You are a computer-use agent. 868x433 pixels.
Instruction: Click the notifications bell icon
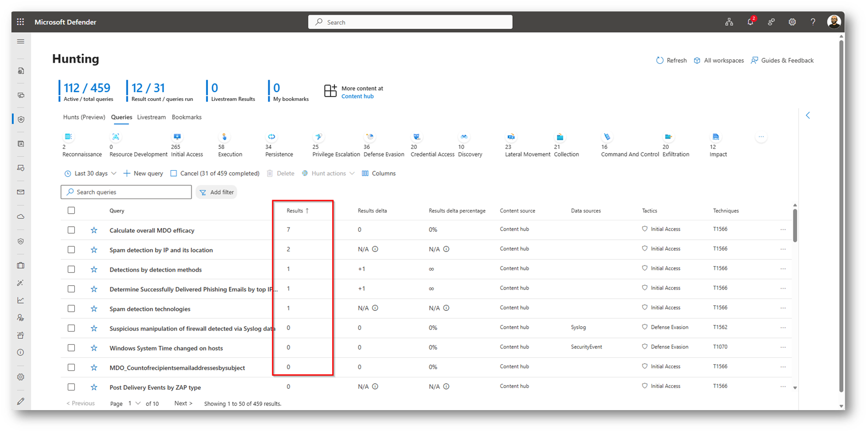click(750, 22)
